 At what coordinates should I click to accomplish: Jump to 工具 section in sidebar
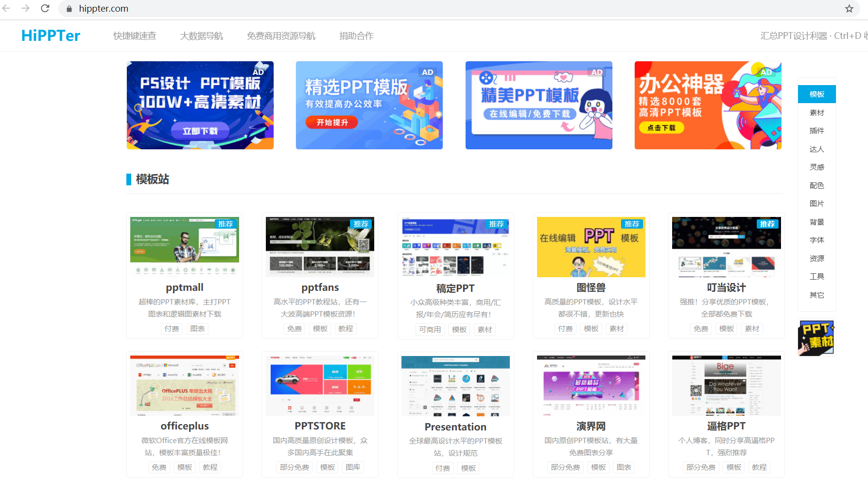click(x=817, y=276)
